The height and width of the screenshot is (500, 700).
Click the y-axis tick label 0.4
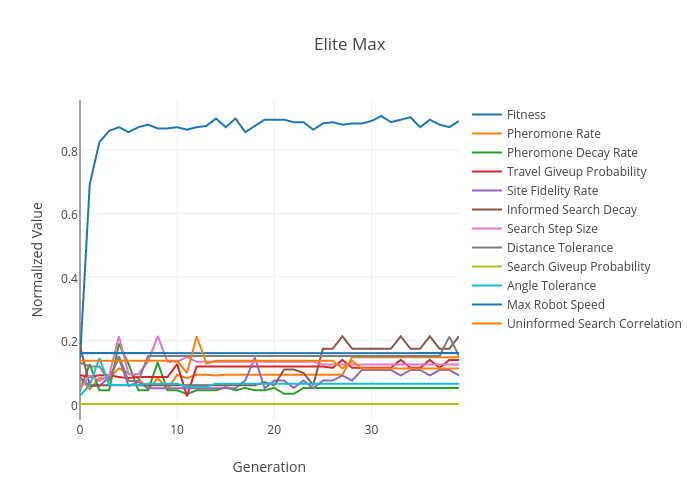tap(67, 278)
